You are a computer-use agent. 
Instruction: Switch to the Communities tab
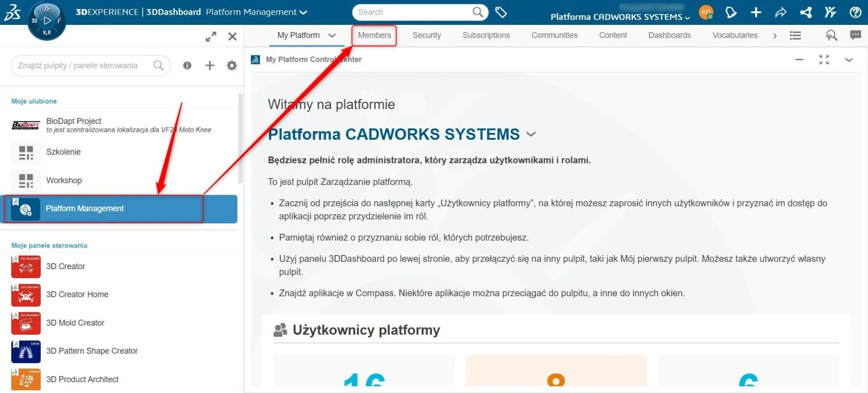554,35
